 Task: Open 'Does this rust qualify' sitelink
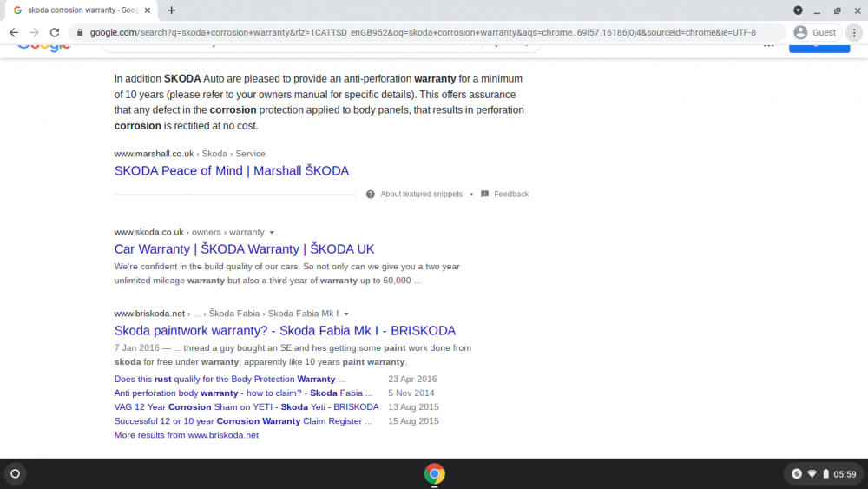pyautogui.click(x=230, y=379)
